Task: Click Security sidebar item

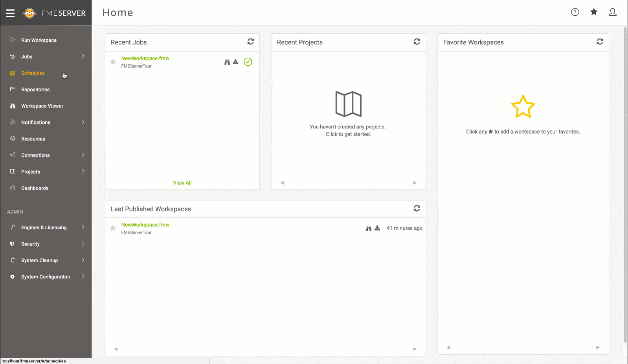Action: tap(30, 244)
